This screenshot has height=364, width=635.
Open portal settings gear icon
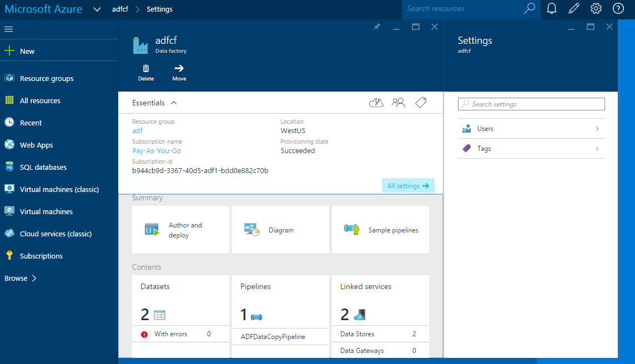[x=596, y=8]
